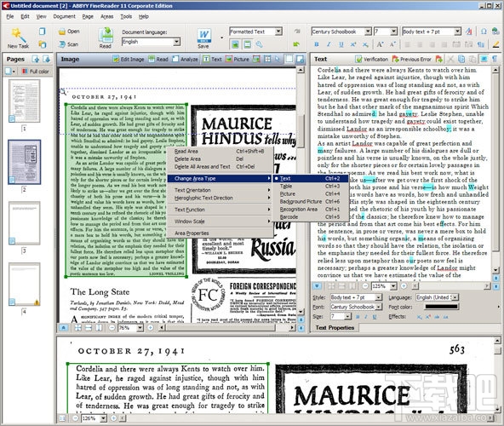Click the copy icon in Text pane toolbar
Viewport: 504px width, 426px height.
coord(461,59)
